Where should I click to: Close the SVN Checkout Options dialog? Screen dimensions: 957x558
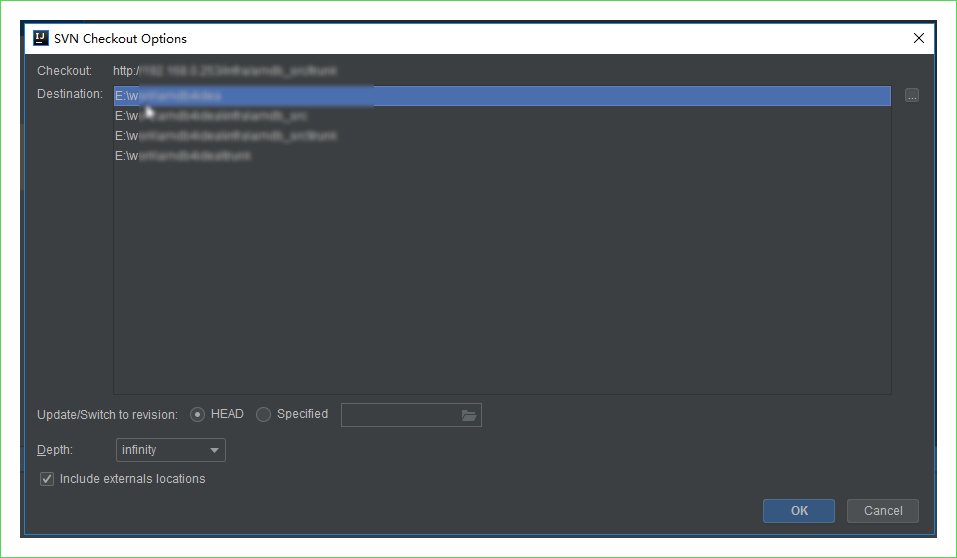tap(919, 38)
